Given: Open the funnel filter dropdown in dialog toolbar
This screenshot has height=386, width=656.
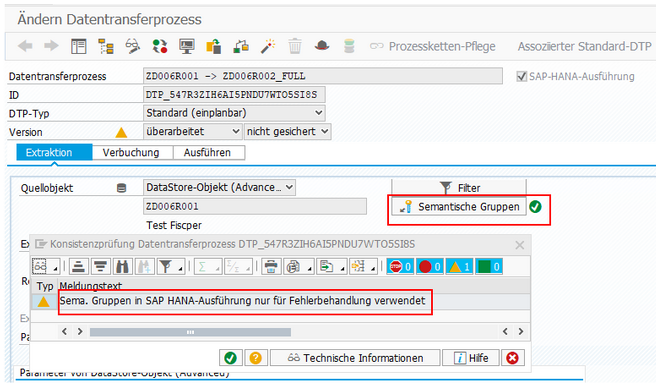Looking at the screenshot, I should tap(171, 266).
